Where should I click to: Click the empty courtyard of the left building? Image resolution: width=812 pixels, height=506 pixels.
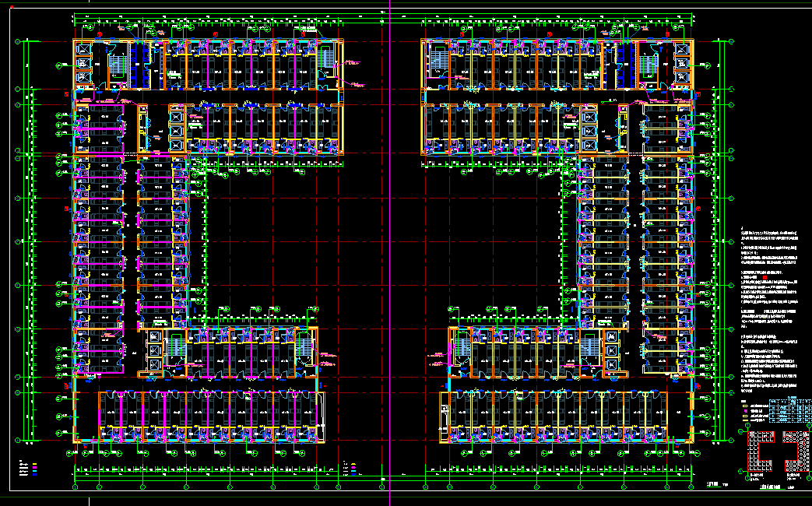tap(257, 241)
